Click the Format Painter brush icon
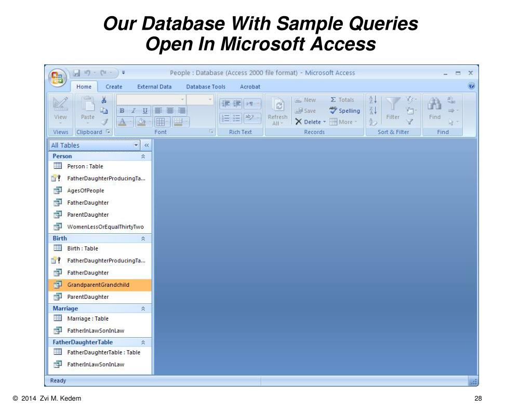 pos(104,122)
